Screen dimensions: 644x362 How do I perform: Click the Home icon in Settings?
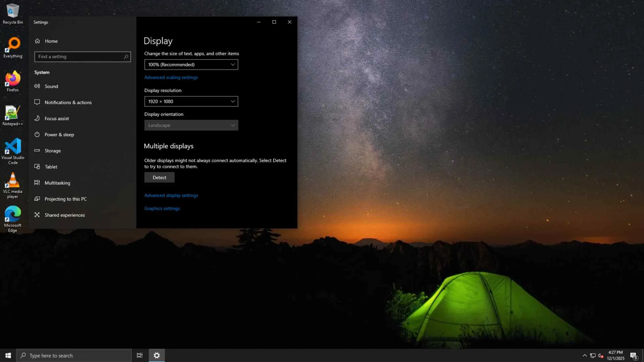pos(38,41)
